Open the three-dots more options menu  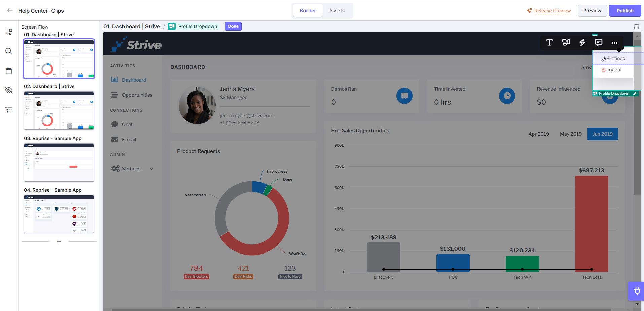[x=614, y=43]
